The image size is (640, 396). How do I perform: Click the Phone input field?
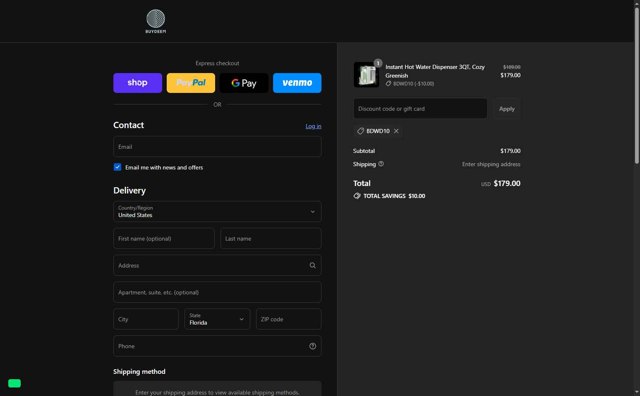(x=217, y=346)
